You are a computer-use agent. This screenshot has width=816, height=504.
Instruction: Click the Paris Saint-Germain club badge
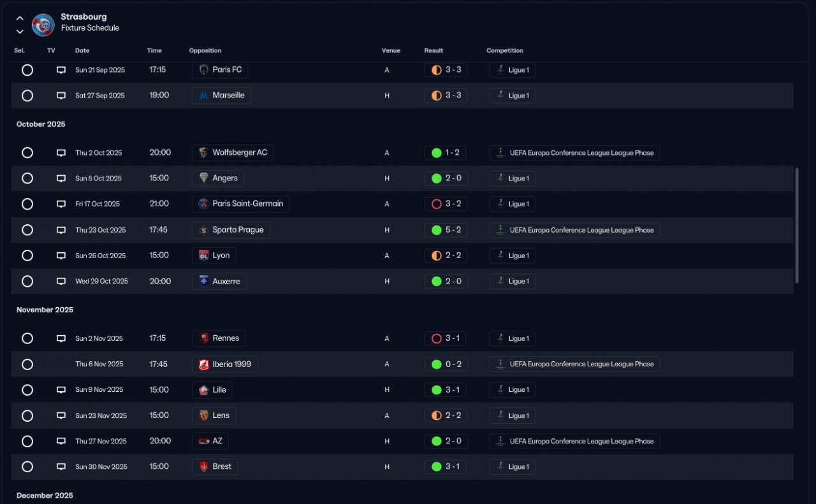(x=203, y=204)
